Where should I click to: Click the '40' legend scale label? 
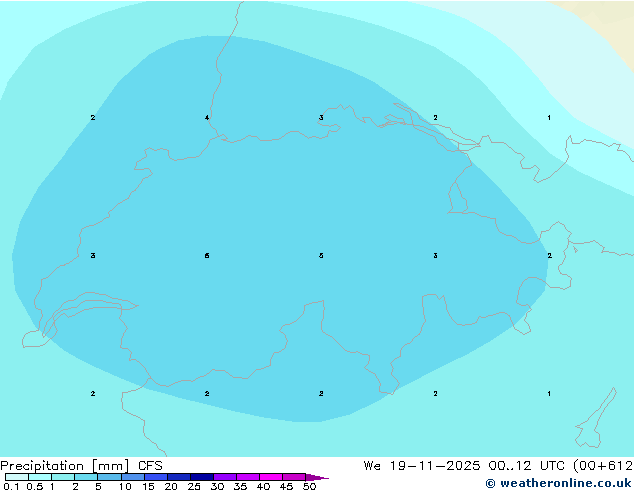click(x=263, y=486)
